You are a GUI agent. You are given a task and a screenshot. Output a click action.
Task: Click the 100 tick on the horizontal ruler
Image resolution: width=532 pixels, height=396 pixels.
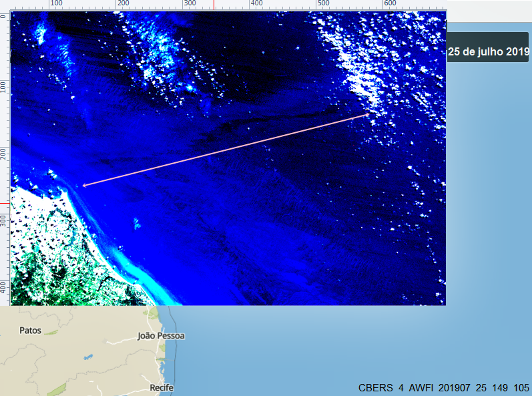[56, 3]
